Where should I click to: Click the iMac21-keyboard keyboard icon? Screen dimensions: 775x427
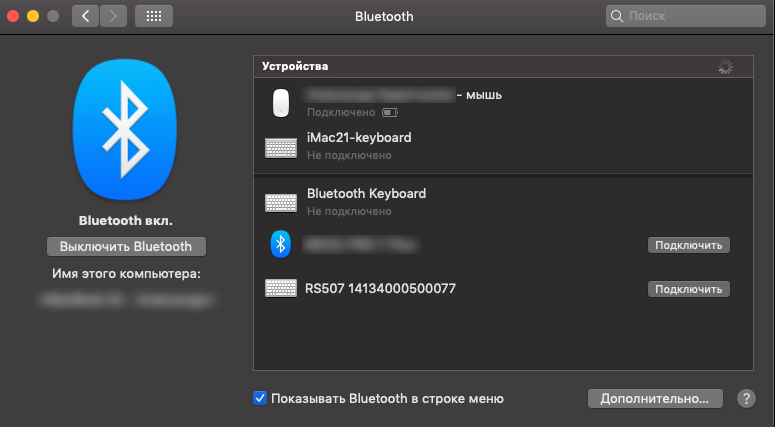tap(281, 146)
